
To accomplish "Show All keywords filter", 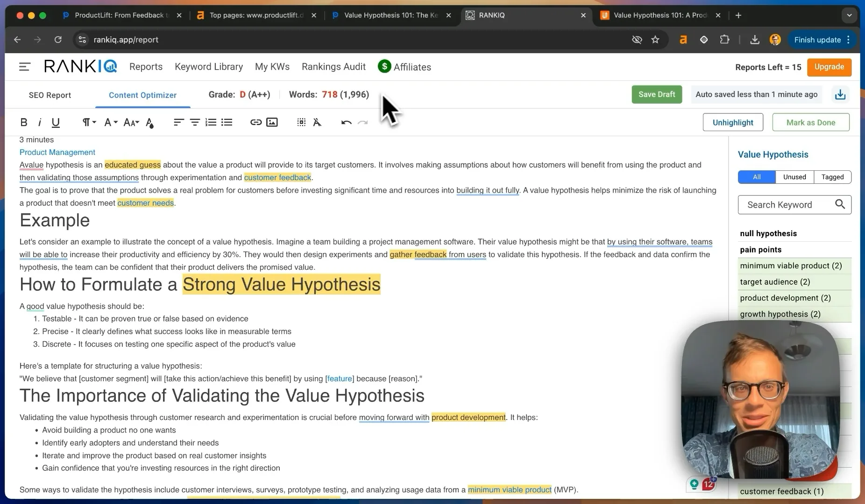I will [x=757, y=177].
